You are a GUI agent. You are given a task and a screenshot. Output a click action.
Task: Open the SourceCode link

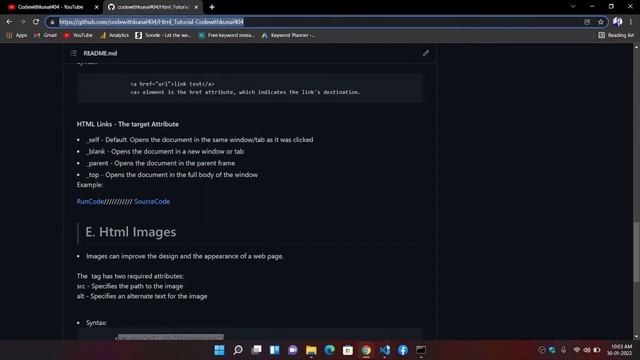click(152, 201)
